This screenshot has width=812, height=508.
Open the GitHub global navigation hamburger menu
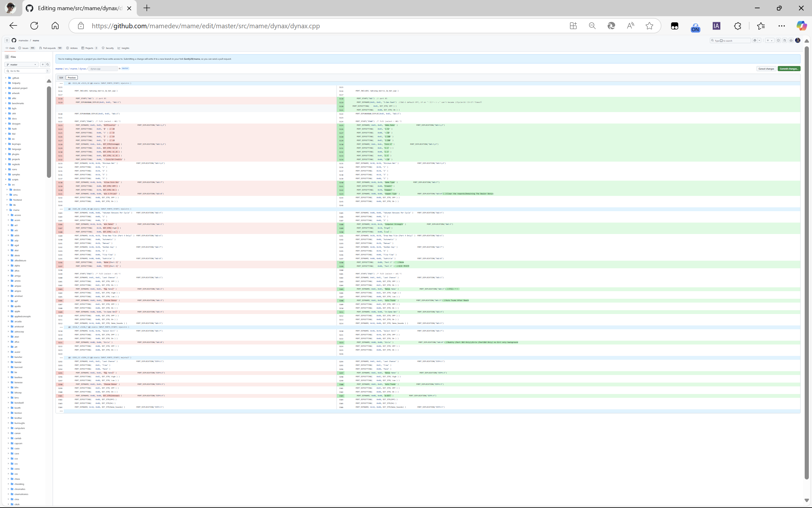coord(7,40)
